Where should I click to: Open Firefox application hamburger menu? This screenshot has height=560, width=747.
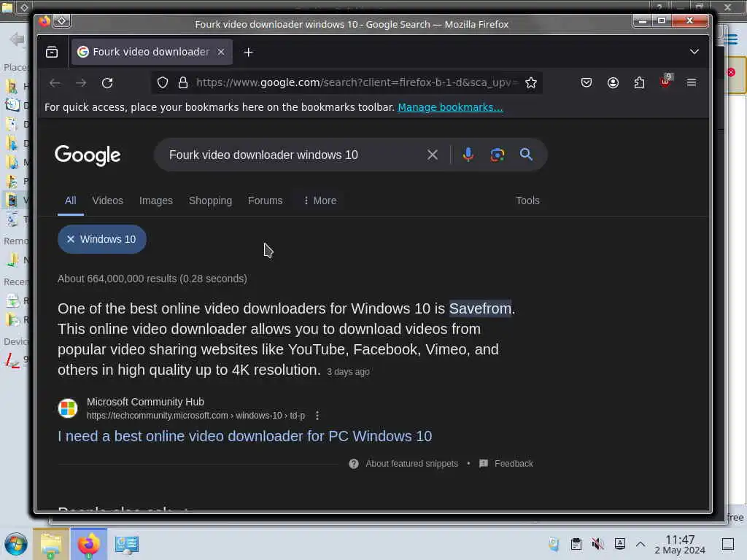(x=692, y=82)
